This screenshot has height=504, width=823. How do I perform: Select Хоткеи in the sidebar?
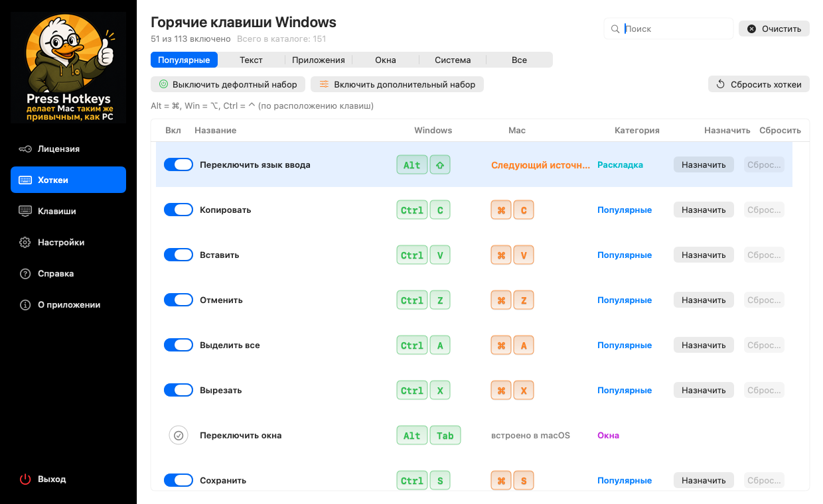pyautogui.click(x=68, y=180)
